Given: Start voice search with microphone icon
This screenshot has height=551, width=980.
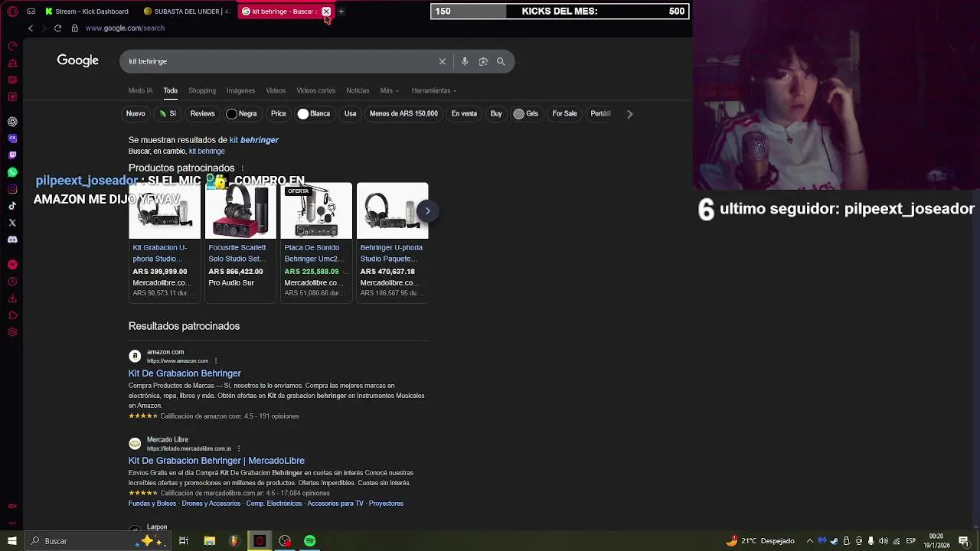Looking at the screenshot, I should 464,61.
